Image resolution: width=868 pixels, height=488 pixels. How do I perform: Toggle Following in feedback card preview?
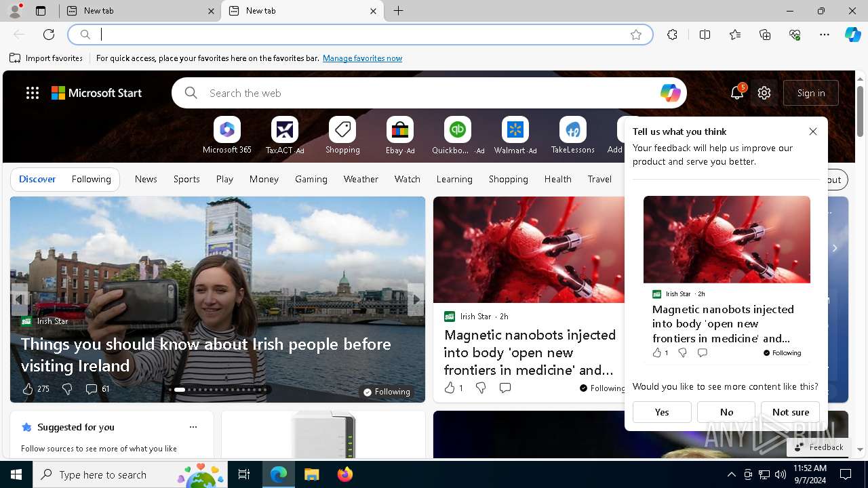point(782,352)
